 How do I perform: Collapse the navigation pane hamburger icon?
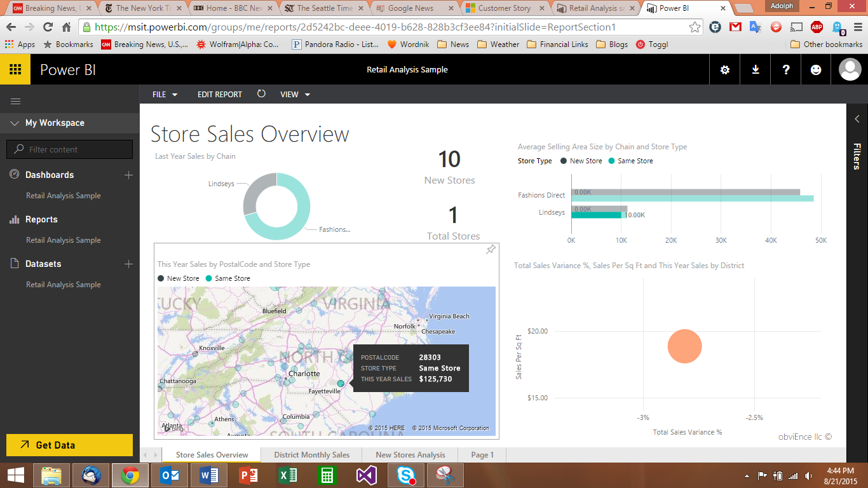point(16,101)
